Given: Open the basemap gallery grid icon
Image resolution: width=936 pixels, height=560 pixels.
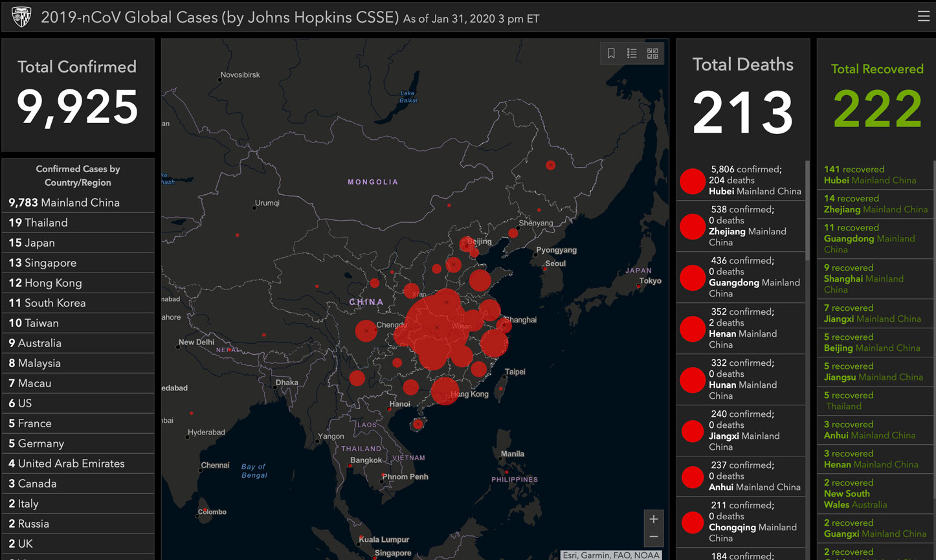Looking at the screenshot, I should [652, 54].
